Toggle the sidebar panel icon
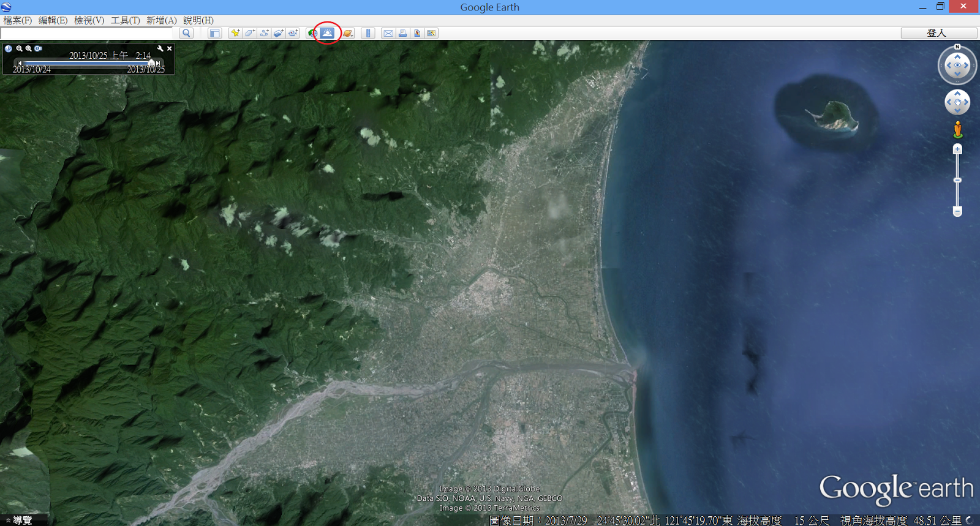 tap(214, 33)
